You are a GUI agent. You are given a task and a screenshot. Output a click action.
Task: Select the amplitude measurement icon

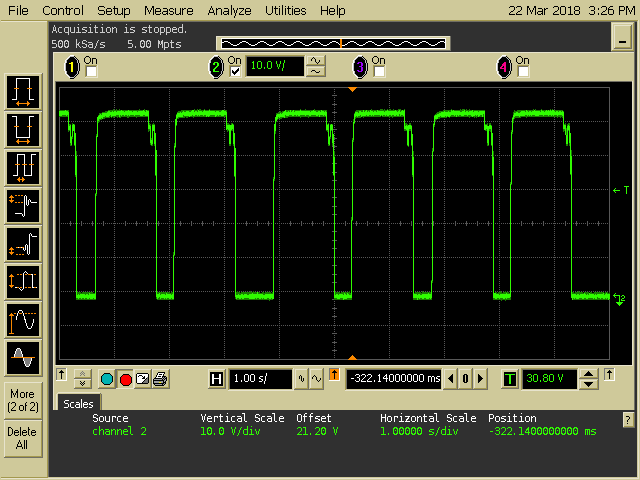point(23,282)
